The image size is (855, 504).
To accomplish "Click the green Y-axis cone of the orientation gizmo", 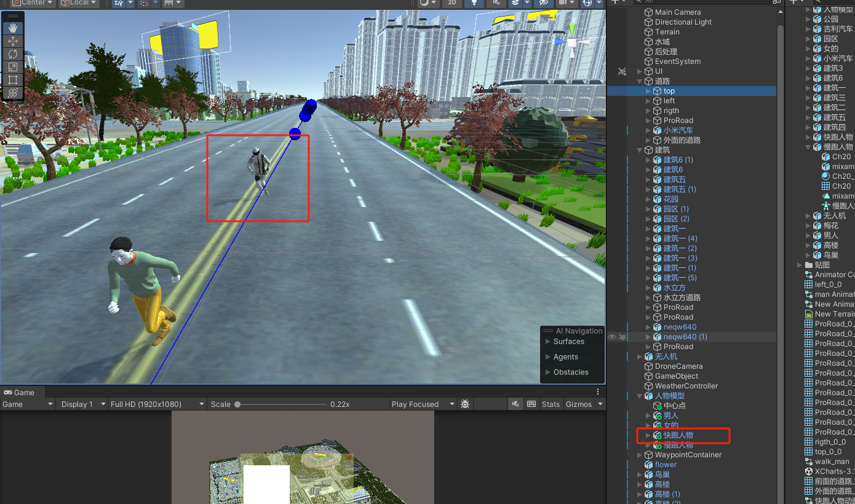I will tap(573, 30).
